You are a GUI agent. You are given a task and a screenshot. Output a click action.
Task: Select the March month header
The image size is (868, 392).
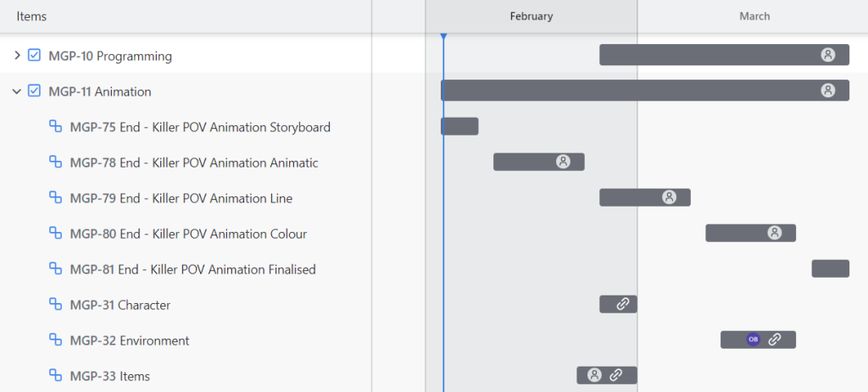754,16
